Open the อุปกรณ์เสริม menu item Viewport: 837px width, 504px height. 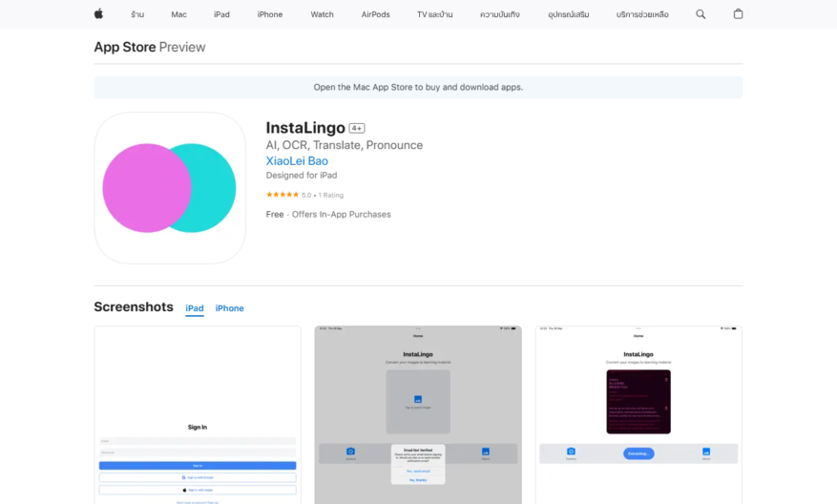click(x=569, y=14)
